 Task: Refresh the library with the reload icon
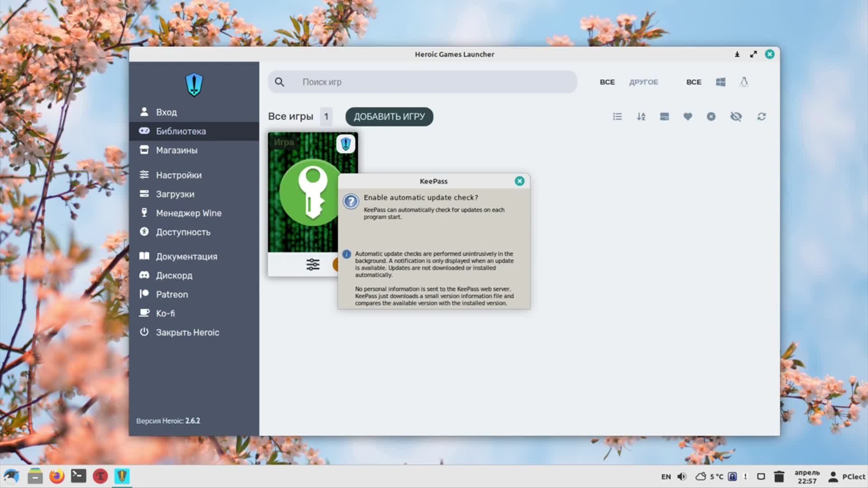coord(761,117)
